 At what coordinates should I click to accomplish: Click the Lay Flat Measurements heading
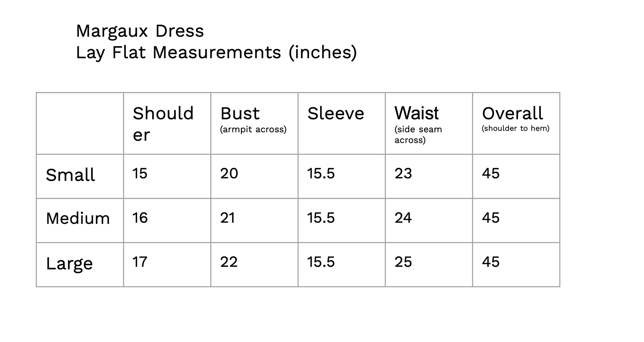(x=216, y=53)
